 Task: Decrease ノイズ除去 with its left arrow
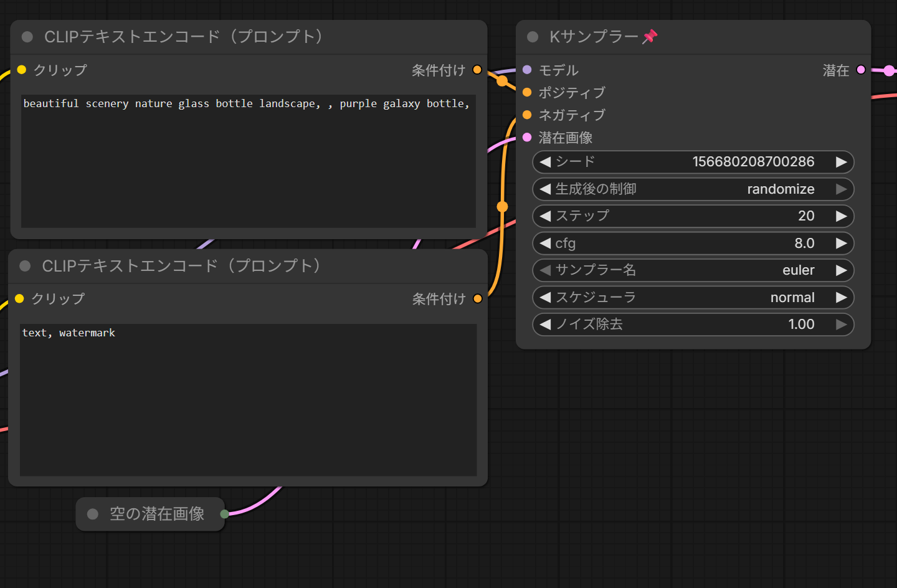[546, 324]
